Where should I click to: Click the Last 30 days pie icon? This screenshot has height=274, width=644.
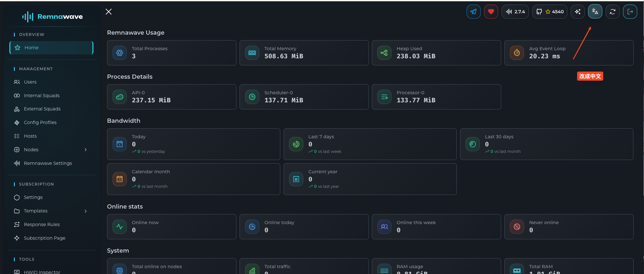473,144
